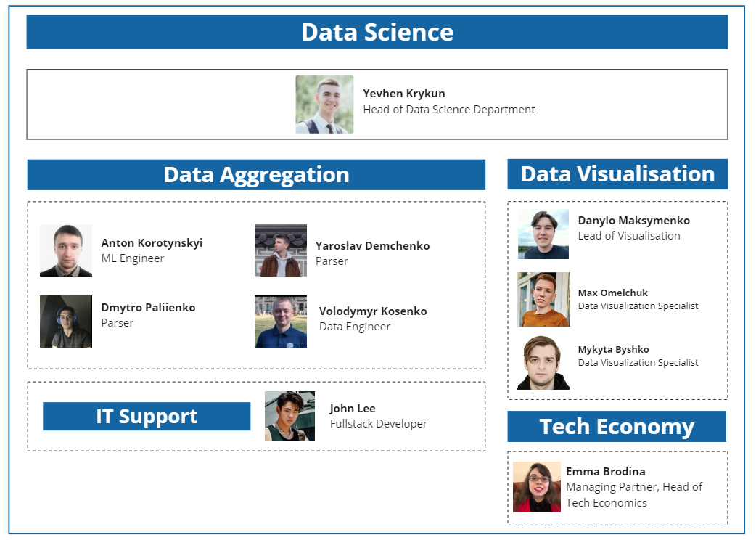This screenshot has width=756, height=548.
Task: Open Yaroslav Demchenko's photo thumbnail
Action: [x=281, y=250]
